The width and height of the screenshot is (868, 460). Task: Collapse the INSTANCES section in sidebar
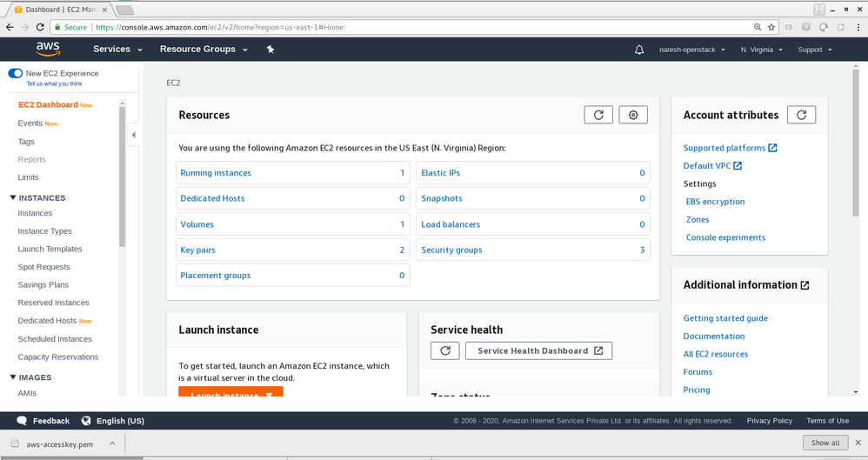pyautogui.click(x=13, y=198)
